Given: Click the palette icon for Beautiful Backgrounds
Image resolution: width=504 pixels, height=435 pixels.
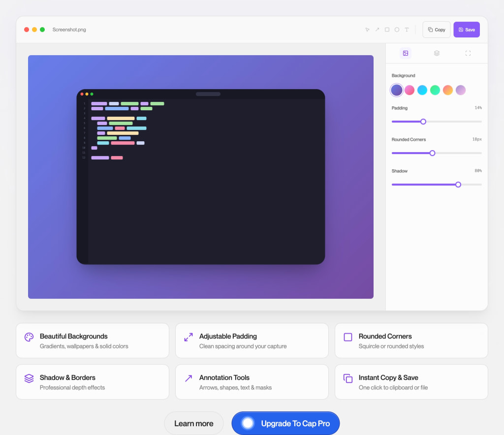Looking at the screenshot, I should 29,337.
